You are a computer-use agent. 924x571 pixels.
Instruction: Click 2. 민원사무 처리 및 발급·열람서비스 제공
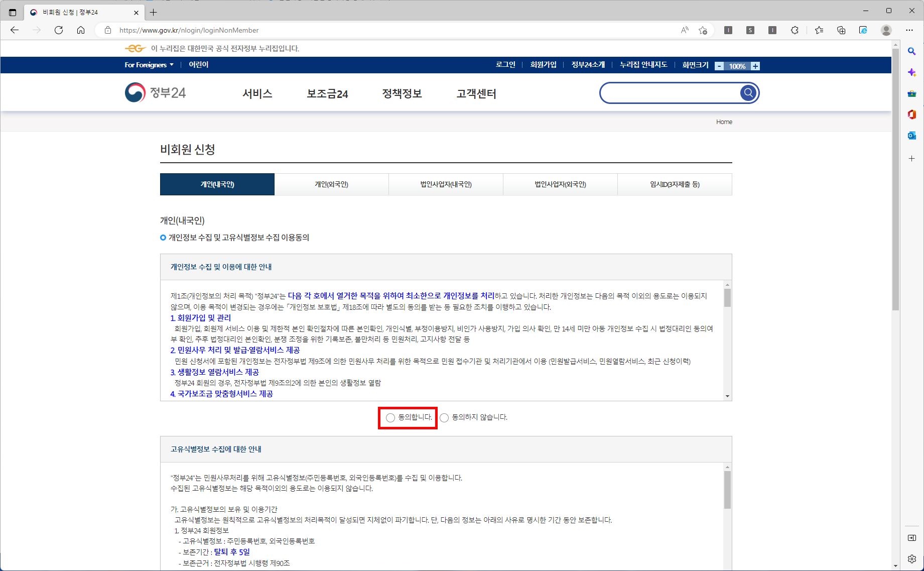(x=235, y=350)
